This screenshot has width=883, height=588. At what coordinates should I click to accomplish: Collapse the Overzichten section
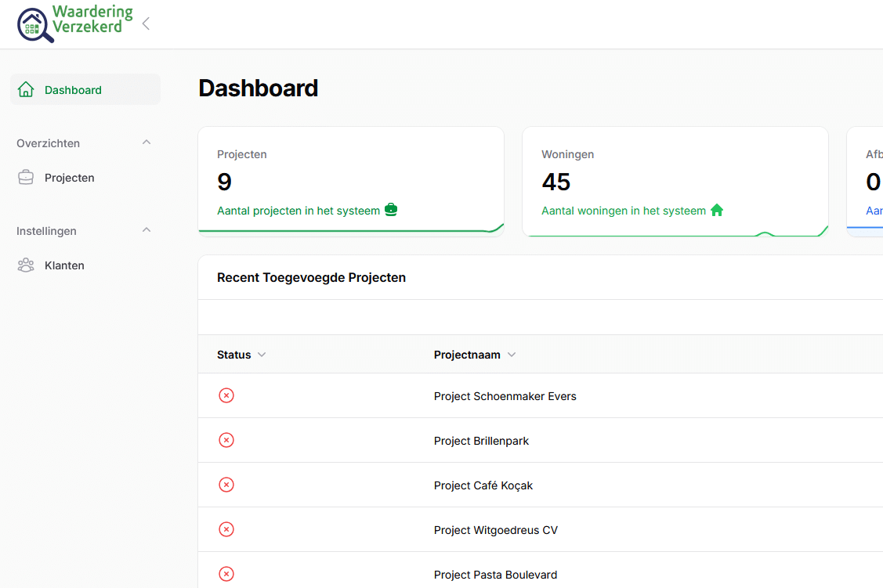point(147,142)
